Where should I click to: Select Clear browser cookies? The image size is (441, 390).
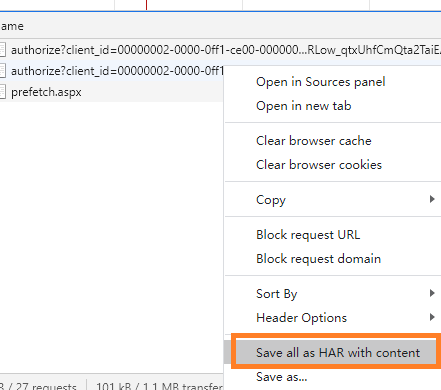point(319,165)
